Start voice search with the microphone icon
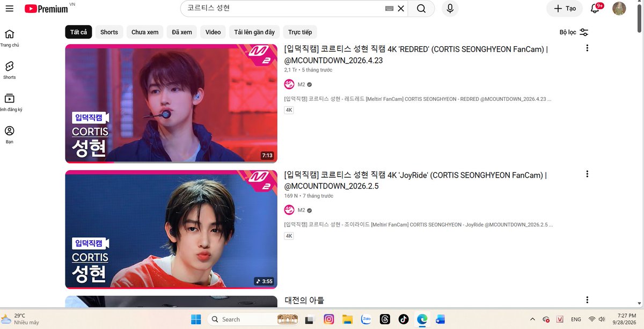This screenshot has height=329, width=644. (x=450, y=9)
